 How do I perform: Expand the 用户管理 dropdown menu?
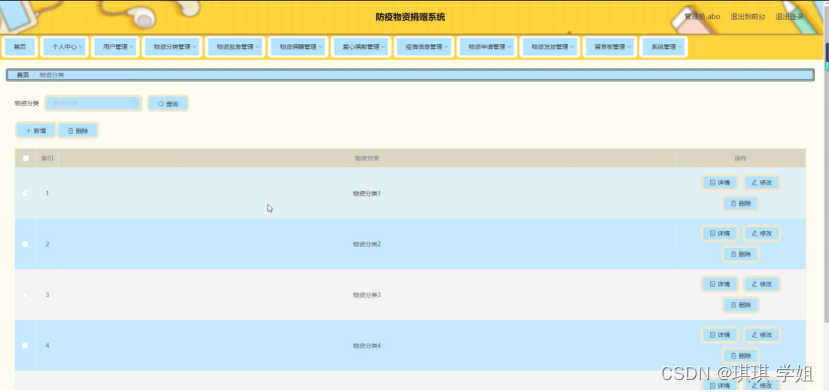[115, 47]
